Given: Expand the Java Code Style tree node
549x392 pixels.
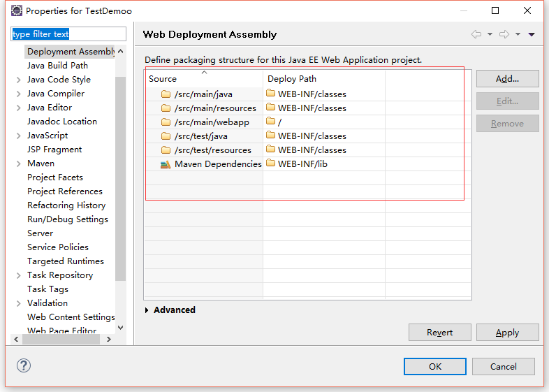Looking at the screenshot, I should (19, 80).
